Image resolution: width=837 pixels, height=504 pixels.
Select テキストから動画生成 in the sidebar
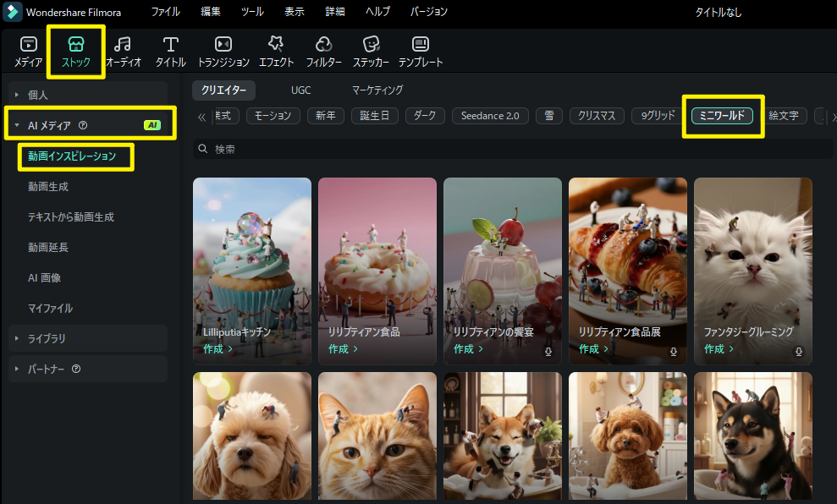click(x=71, y=217)
